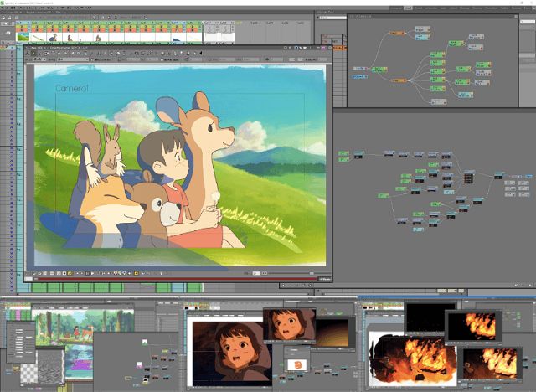Switch to the Cleanup room tab
Image resolution: width=536 pixels, height=392 pixels.
point(465,8)
